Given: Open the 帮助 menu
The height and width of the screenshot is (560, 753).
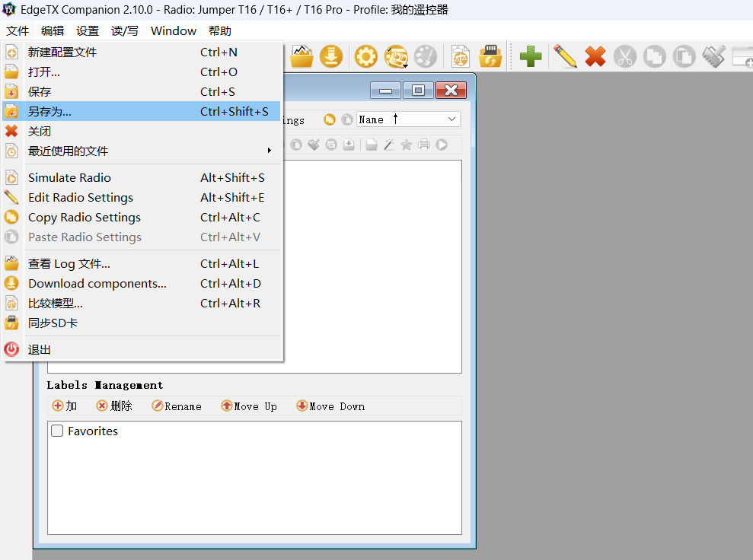Looking at the screenshot, I should pos(220,31).
